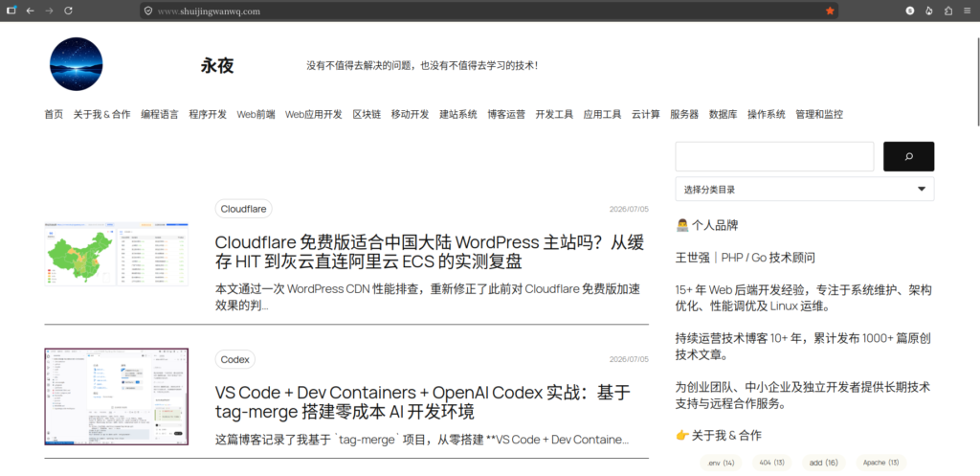
Task: Open the 选择分类目录 category dropdown
Action: [804, 189]
